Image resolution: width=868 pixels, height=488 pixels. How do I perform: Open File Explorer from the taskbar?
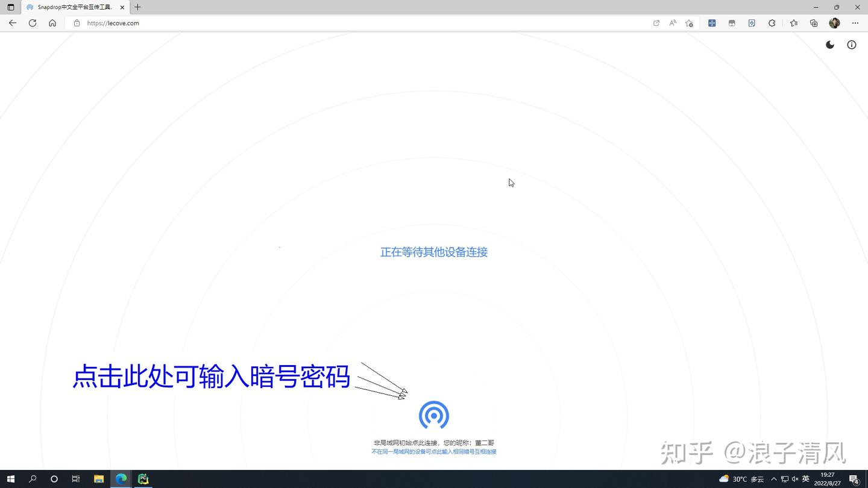pos(98,478)
